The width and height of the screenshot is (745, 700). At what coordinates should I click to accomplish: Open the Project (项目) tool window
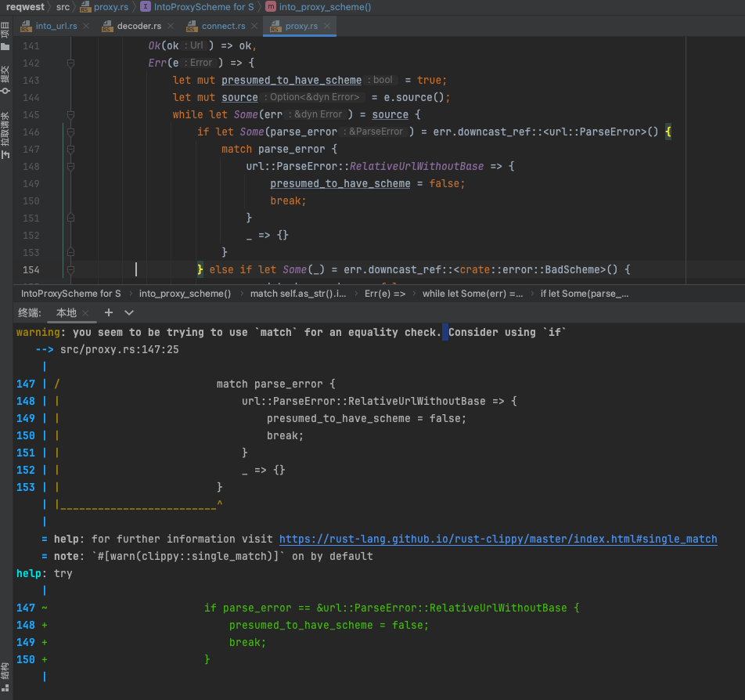click(5, 34)
